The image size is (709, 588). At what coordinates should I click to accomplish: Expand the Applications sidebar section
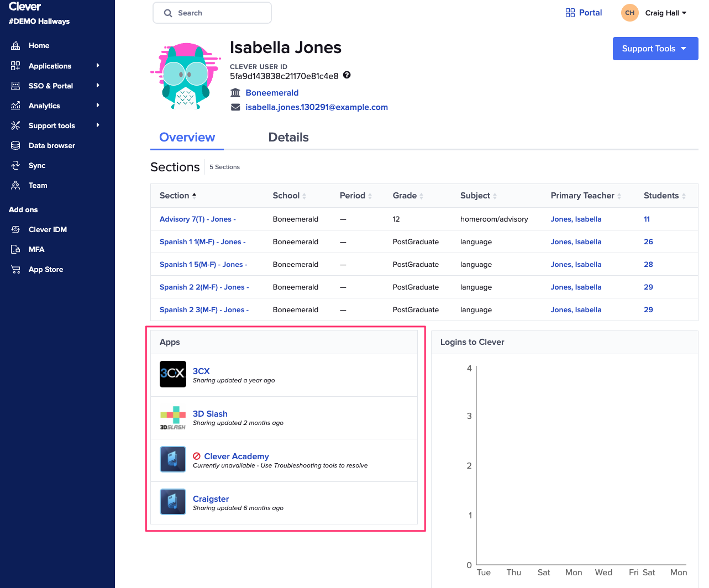click(x=50, y=66)
